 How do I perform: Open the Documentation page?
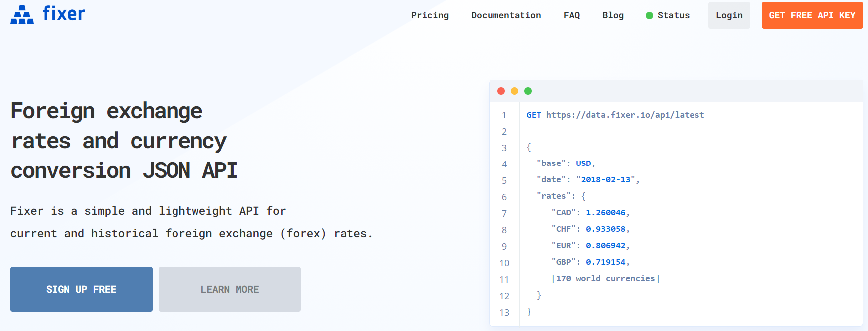click(506, 15)
